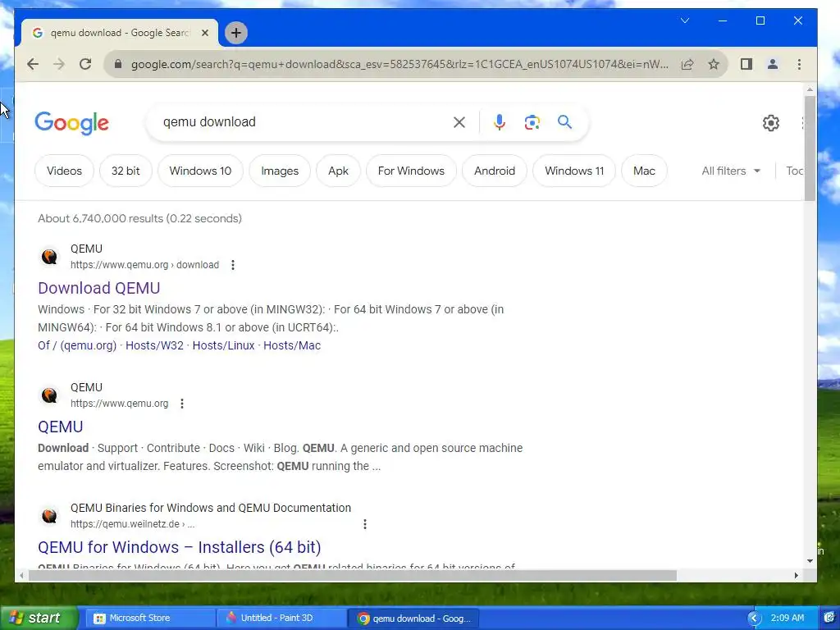Share this page icon in address bar
Screen dimensions: 840x630
[x=687, y=64]
